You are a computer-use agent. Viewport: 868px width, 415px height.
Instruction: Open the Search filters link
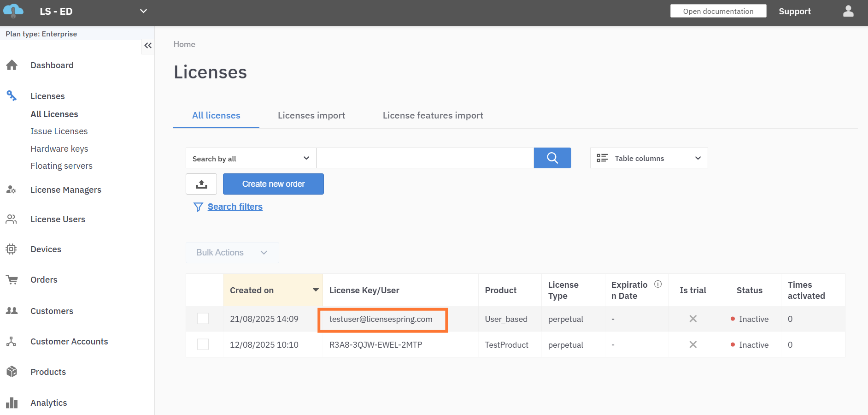(235, 207)
